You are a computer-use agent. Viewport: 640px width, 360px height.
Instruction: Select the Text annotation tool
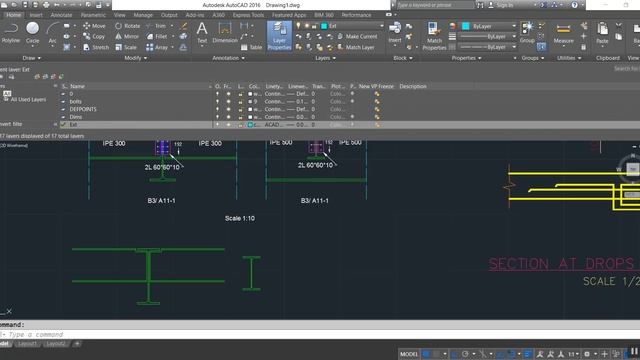pos(202,33)
